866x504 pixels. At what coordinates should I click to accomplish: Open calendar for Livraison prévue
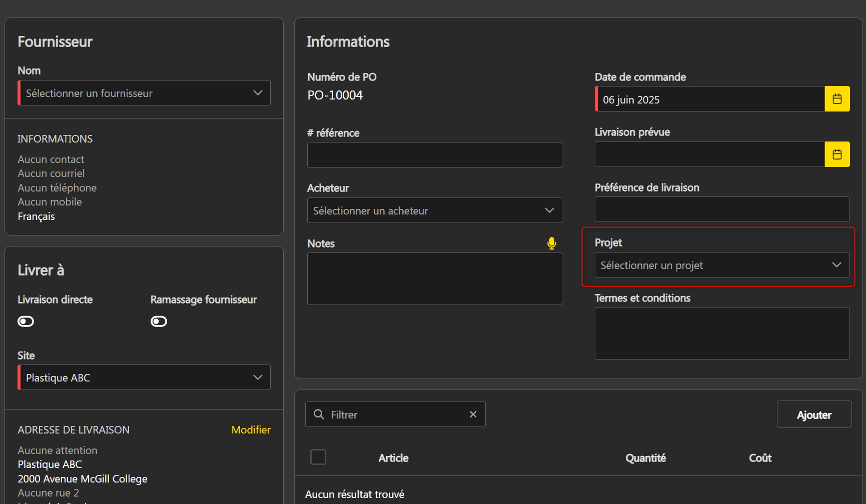pyautogui.click(x=837, y=154)
